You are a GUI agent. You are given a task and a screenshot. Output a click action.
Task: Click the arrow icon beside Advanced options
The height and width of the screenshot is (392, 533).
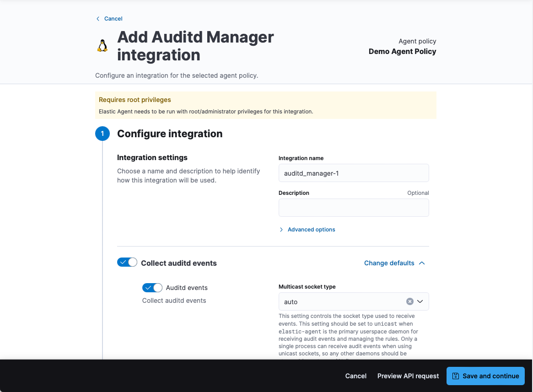coord(281,230)
